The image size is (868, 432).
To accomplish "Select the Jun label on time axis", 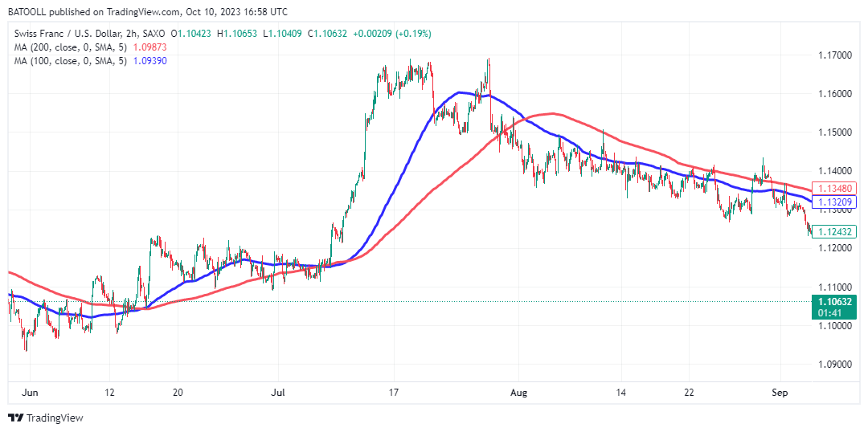I will pyautogui.click(x=29, y=393).
